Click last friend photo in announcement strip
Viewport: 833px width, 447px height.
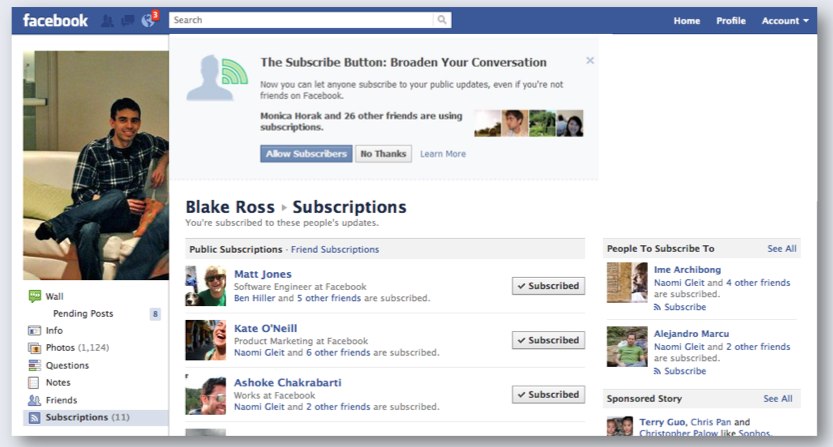pos(570,123)
